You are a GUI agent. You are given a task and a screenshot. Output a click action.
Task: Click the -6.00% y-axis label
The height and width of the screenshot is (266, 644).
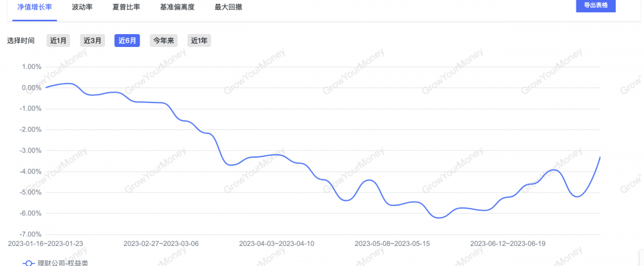click(31, 213)
